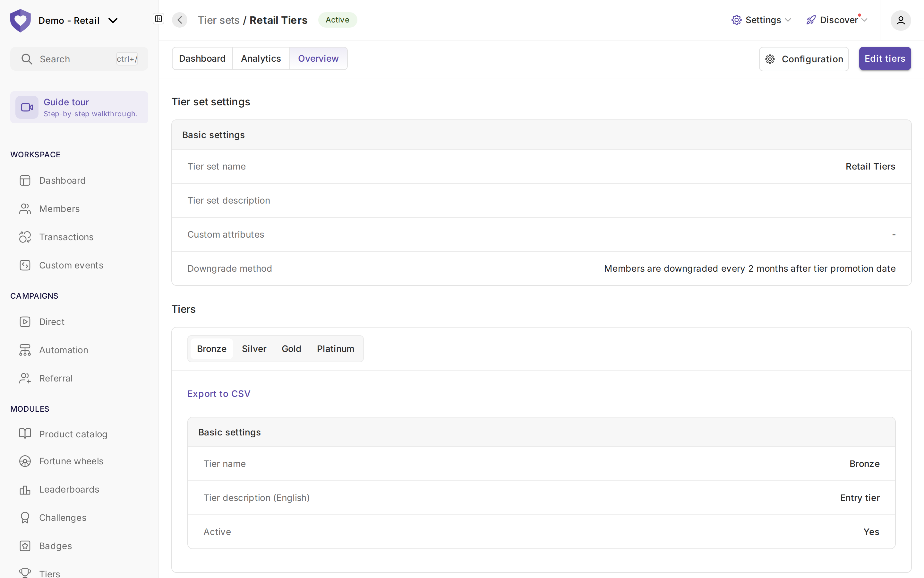Open the Configuration button

coord(804,59)
